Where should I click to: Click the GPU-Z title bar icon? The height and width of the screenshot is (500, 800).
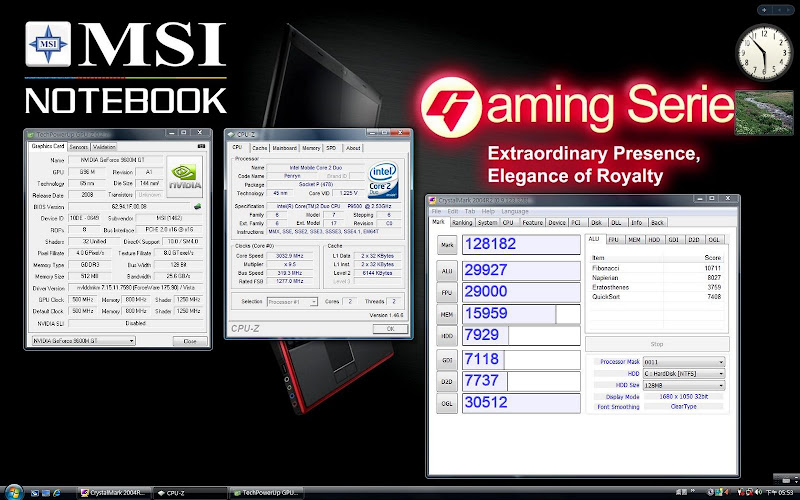coord(31,134)
